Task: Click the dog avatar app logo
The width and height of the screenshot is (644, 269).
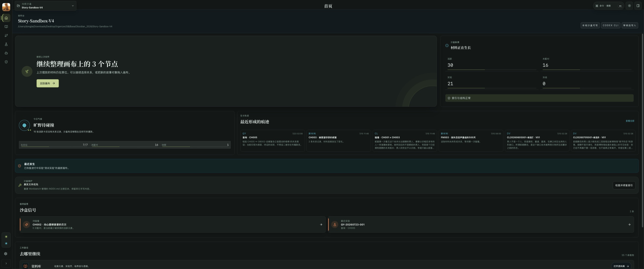Action: coord(6,7)
